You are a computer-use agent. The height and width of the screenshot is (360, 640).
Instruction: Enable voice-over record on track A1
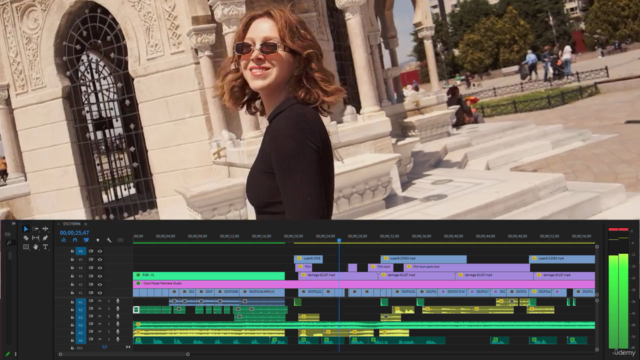[118, 301]
